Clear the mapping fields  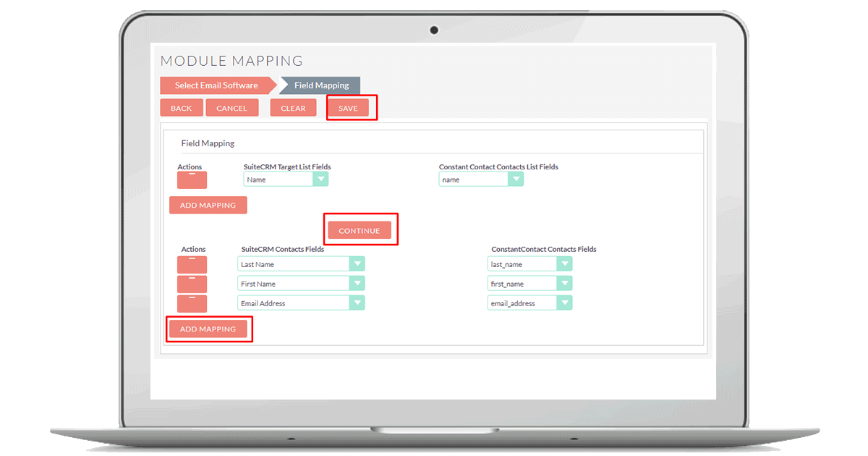[x=293, y=108]
